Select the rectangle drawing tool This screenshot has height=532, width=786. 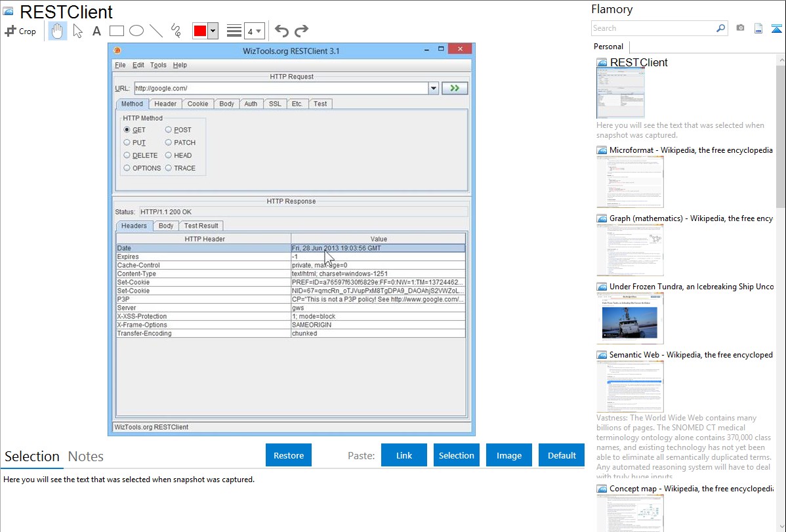tap(116, 31)
